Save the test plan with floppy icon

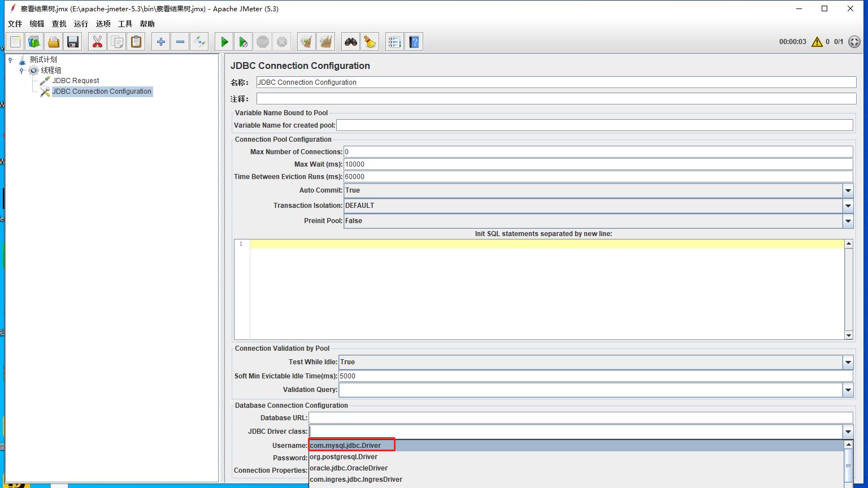73,42
